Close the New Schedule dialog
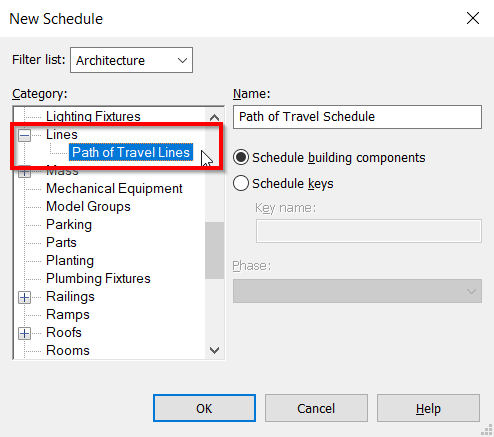The height and width of the screenshot is (437, 494). click(473, 18)
